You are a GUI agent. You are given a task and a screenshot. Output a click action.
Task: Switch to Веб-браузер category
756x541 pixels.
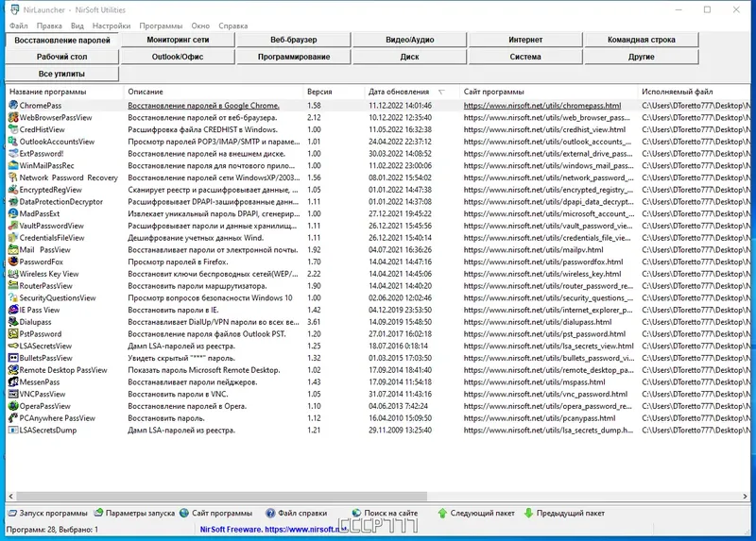pyautogui.click(x=294, y=40)
